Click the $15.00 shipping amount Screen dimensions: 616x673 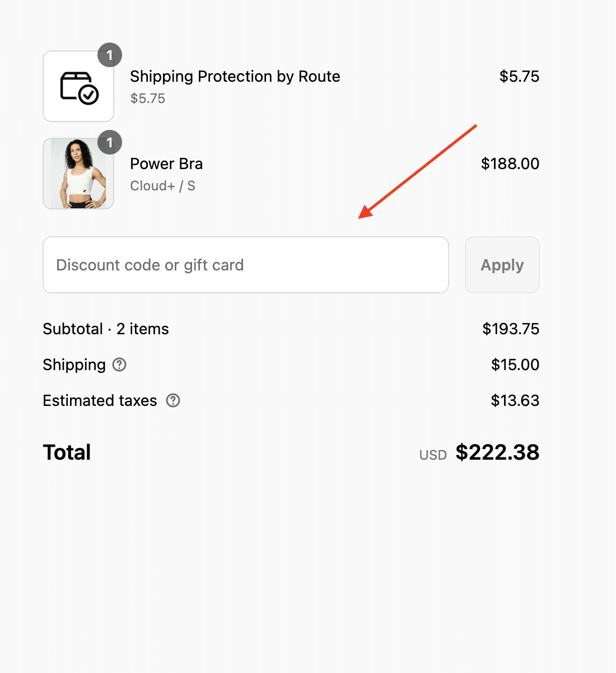(515, 364)
